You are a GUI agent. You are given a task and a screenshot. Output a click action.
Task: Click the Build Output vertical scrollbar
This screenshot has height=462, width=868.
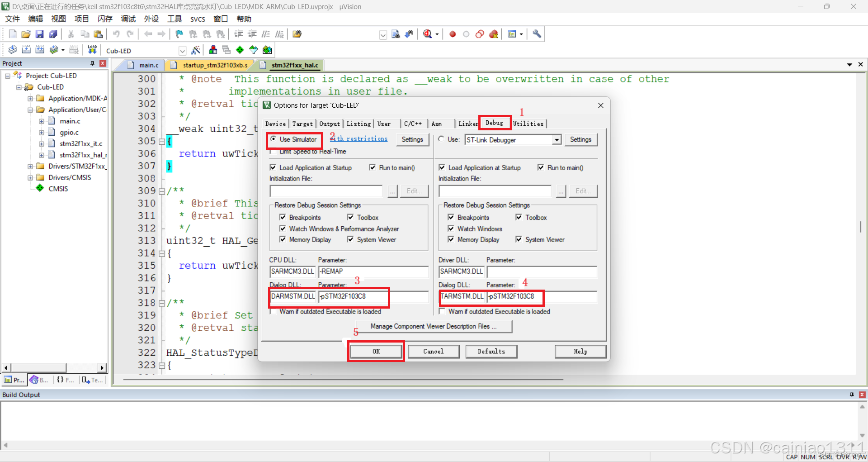pos(862,421)
